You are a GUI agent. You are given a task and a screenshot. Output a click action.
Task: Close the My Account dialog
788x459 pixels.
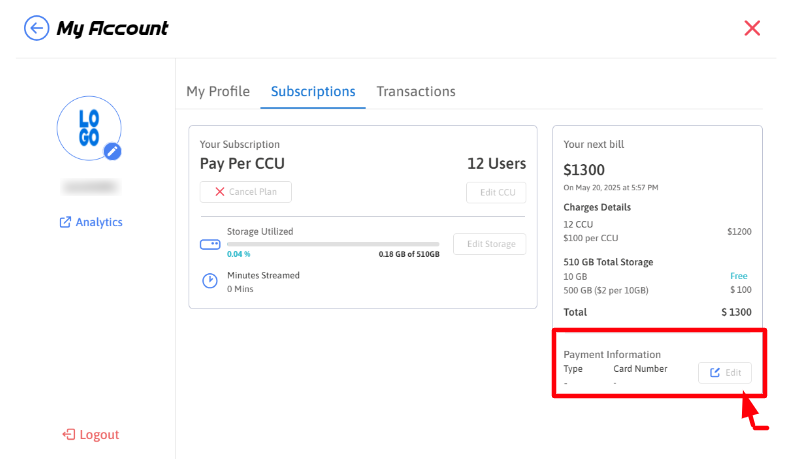pyautogui.click(x=752, y=28)
